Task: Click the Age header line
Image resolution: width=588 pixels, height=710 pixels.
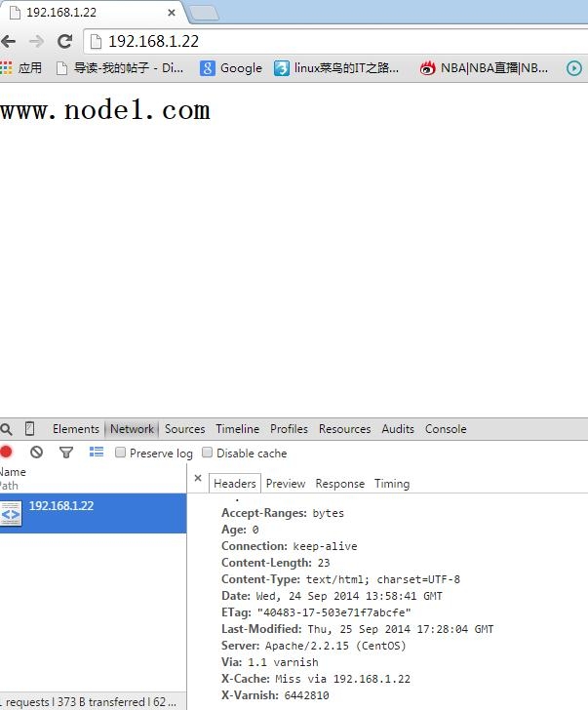Action: pos(240,530)
